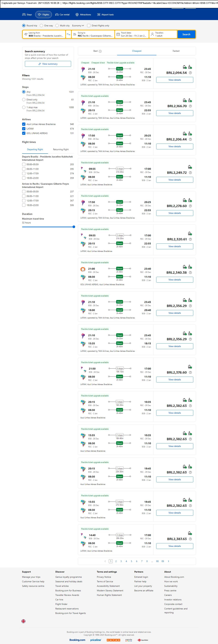Switch to the Returning flight tab
Screen dimensions: 218x644
click(x=61, y=150)
